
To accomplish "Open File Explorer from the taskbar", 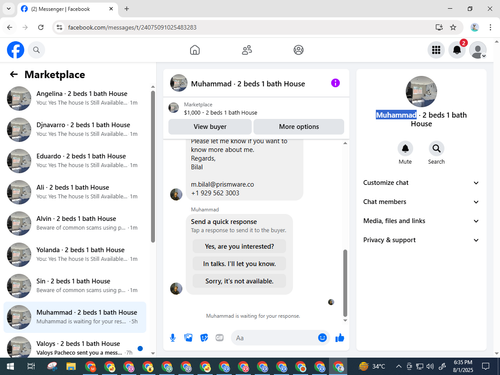I will [x=71, y=367].
